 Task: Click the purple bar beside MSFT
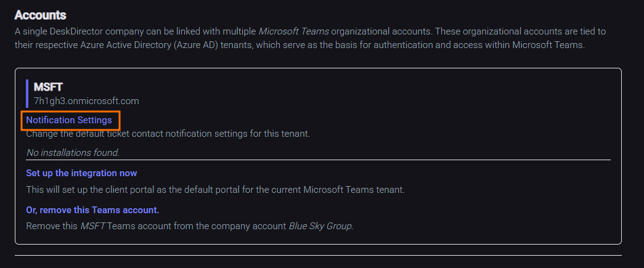click(x=27, y=94)
